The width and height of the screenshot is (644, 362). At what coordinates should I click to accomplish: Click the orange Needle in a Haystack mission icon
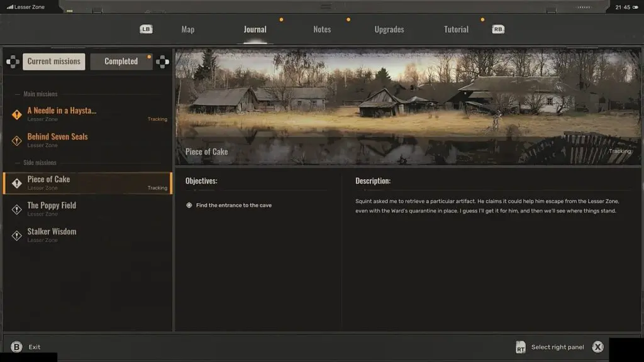click(x=17, y=114)
